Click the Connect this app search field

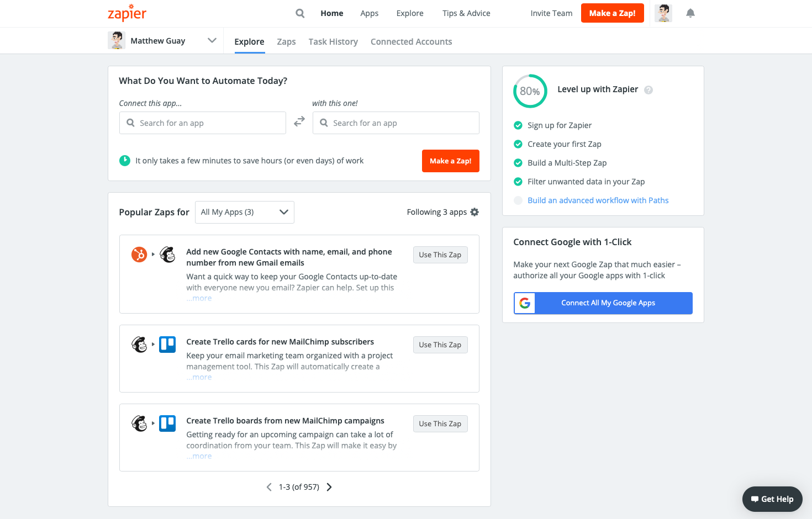click(x=202, y=123)
